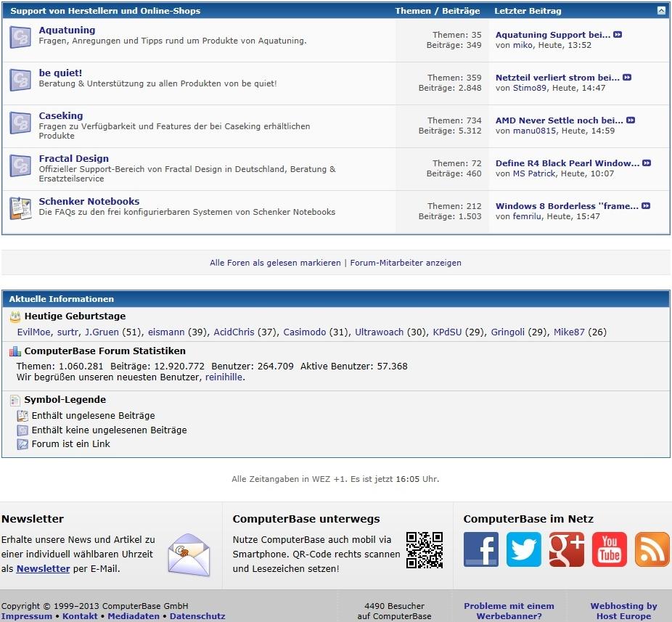Click '4490 Besucher auf ComputerBase' text
This screenshot has height=622, width=672.
point(394,611)
